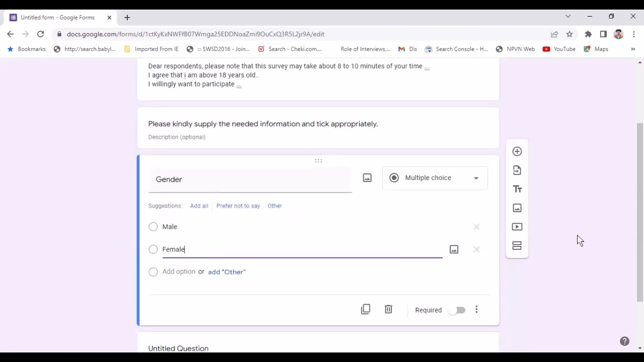Image resolution: width=644 pixels, height=362 pixels.
Task: Open Import questions from the side toolbar
Action: pos(517,170)
